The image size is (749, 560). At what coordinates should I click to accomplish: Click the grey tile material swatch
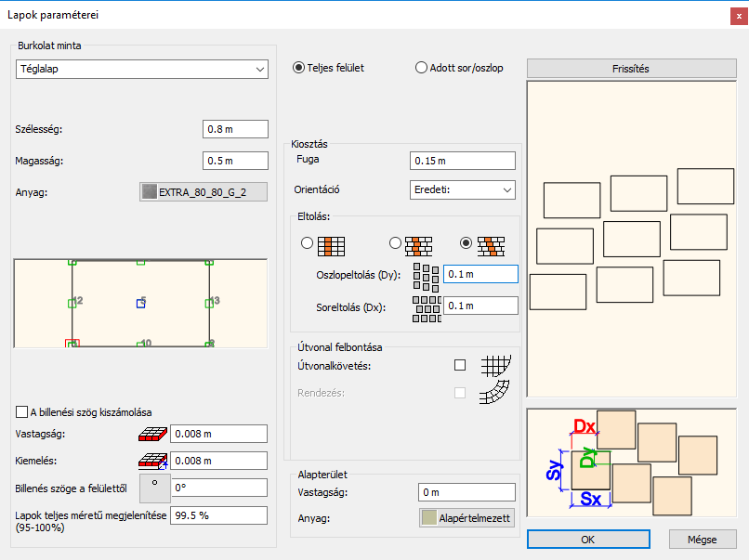pos(150,192)
